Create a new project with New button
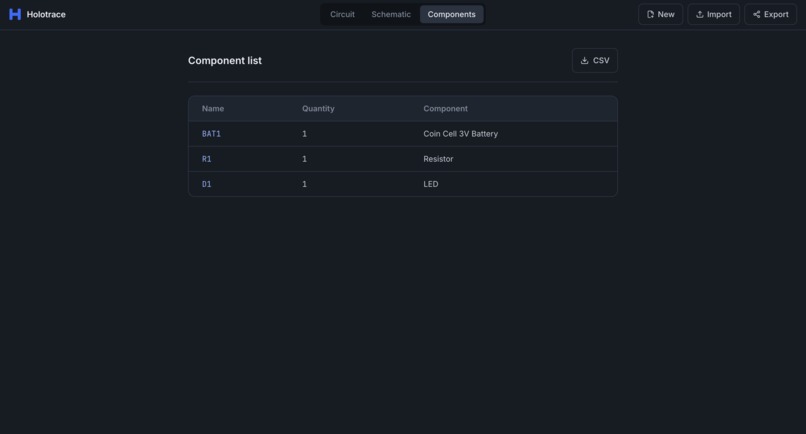 (661, 14)
